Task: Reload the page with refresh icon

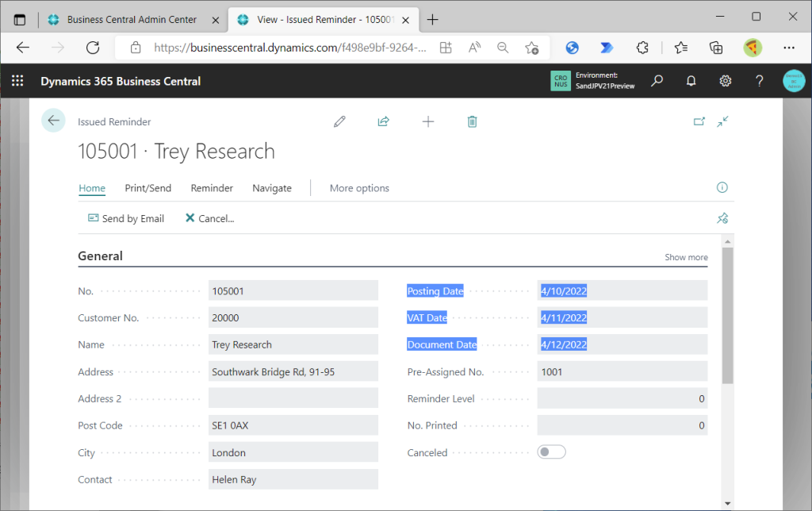Action: [93, 48]
